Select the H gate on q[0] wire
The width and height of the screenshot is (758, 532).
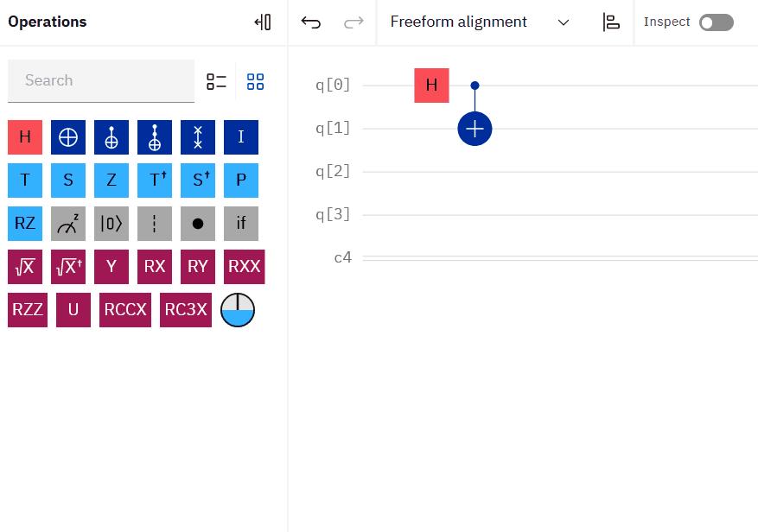(x=431, y=85)
